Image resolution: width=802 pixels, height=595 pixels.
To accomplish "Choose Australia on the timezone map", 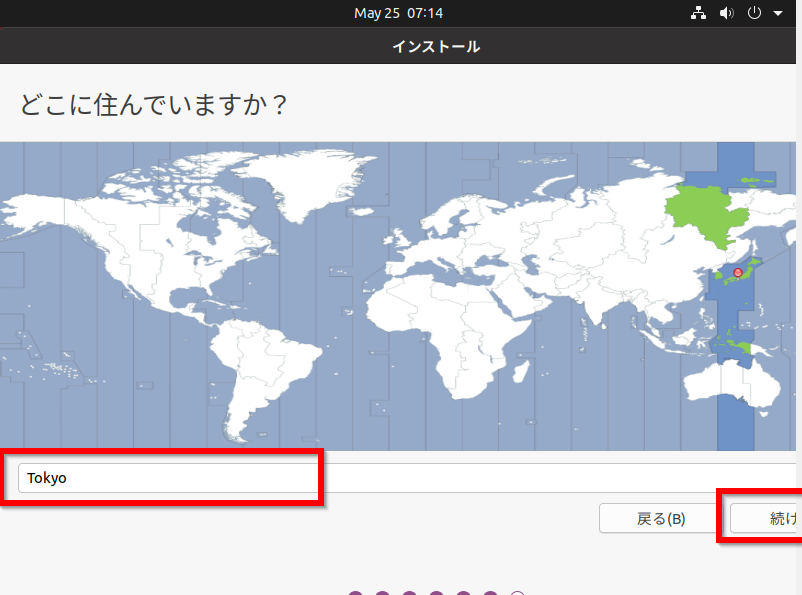I will 732,384.
